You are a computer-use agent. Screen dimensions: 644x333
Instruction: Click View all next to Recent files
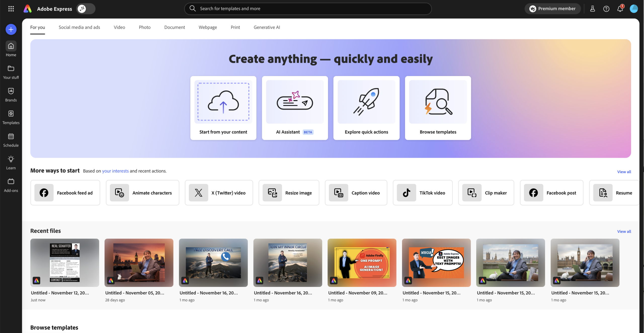click(624, 231)
